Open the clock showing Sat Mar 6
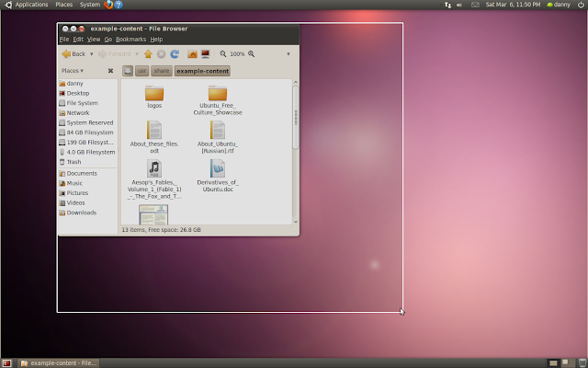Image resolution: width=588 pixels, height=368 pixels. click(x=513, y=5)
